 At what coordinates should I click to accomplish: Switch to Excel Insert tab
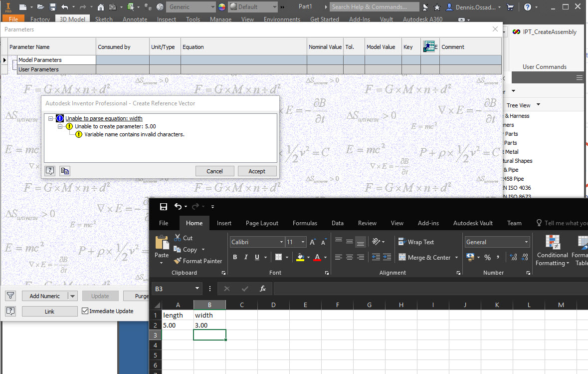[x=224, y=223]
